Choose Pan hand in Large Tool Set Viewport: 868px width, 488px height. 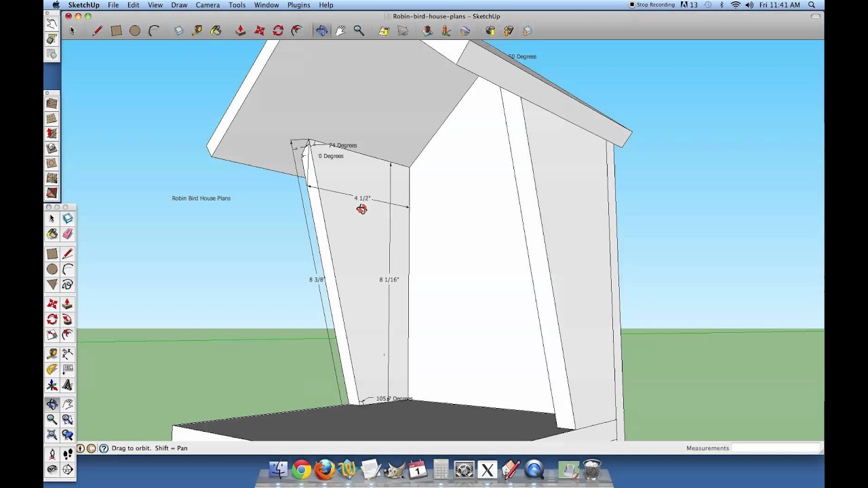pyautogui.click(x=68, y=404)
